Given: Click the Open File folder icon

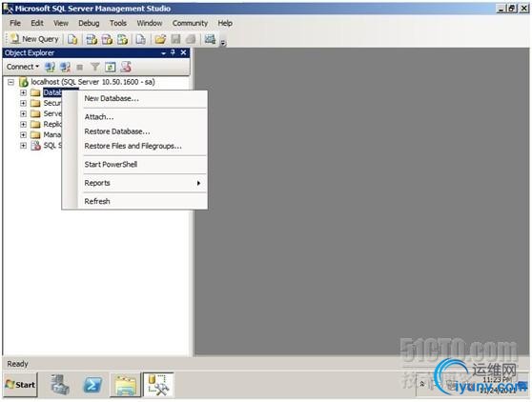Looking at the screenshot, I should [160, 39].
